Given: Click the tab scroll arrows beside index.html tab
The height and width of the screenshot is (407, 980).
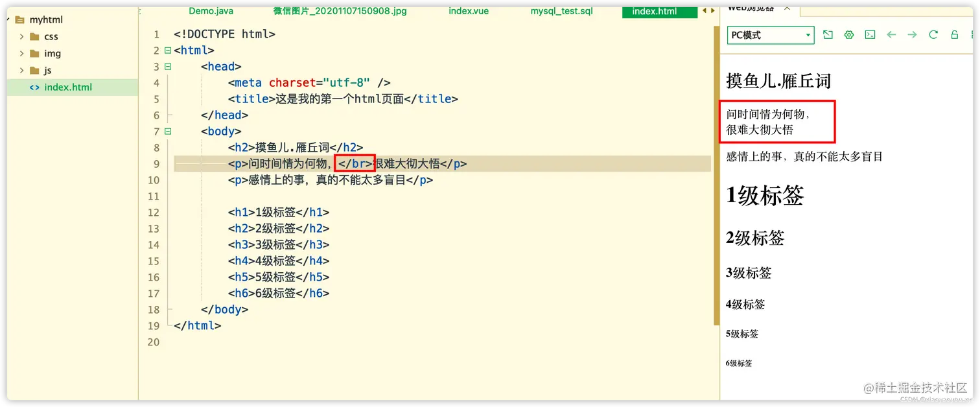Looking at the screenshot, I should point(709,11).
